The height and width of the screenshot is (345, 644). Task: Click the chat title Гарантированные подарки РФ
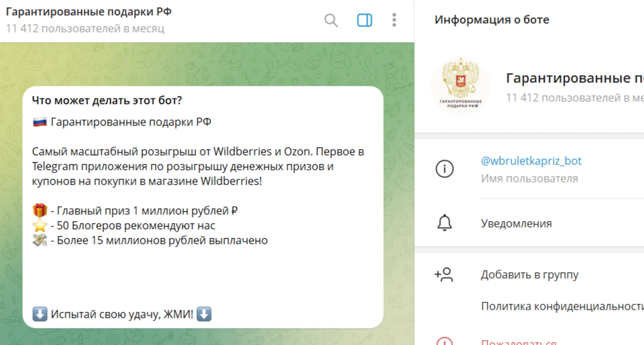89,12
